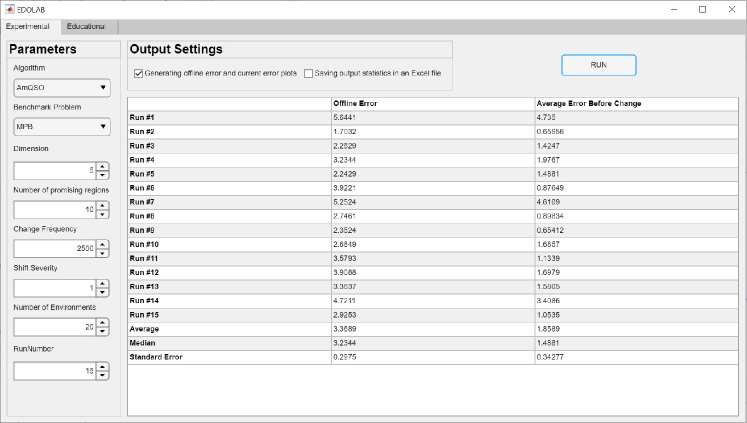Decrease the Number of Environments value
This screenshot has width=747, height=423.
[x=102, y=332]
